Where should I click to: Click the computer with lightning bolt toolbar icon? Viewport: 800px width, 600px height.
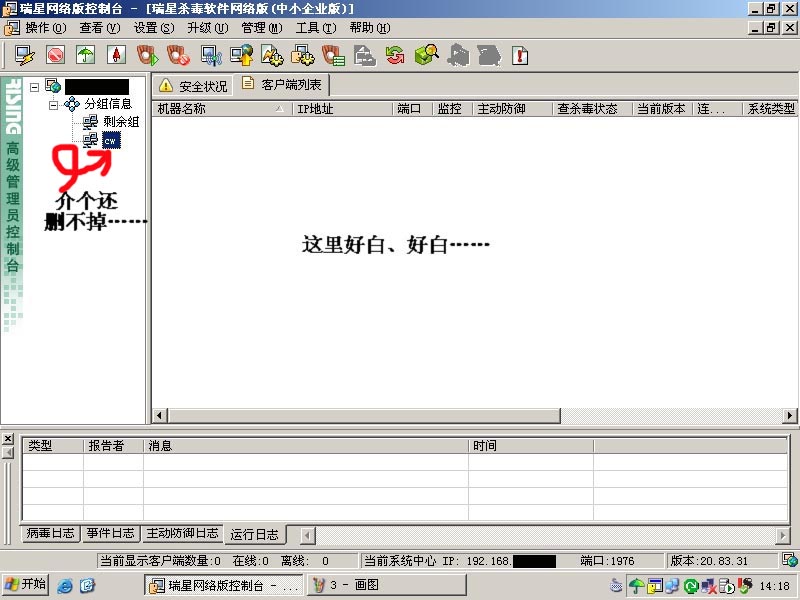(x=24, y=55)
